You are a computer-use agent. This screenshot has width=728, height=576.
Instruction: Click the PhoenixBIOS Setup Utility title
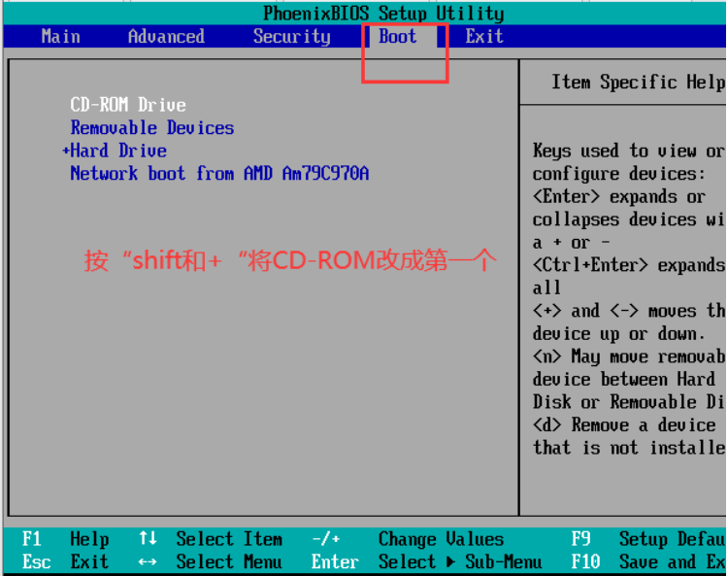pos(383,13)
